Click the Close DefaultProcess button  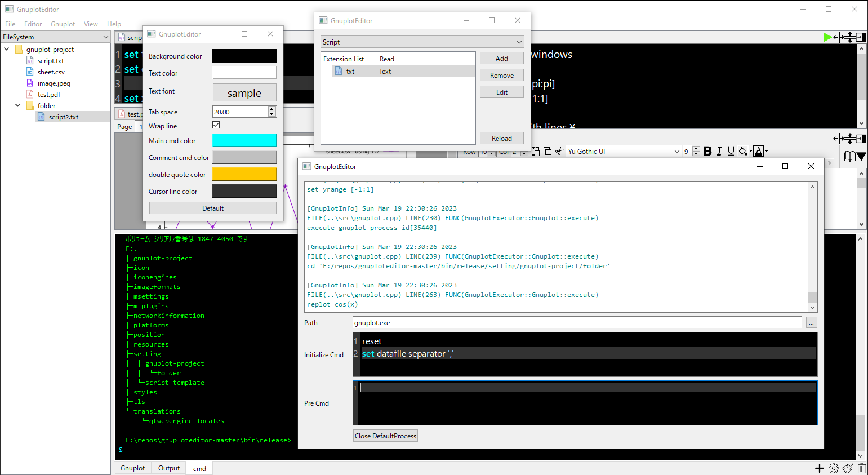(x=386, y=436)
